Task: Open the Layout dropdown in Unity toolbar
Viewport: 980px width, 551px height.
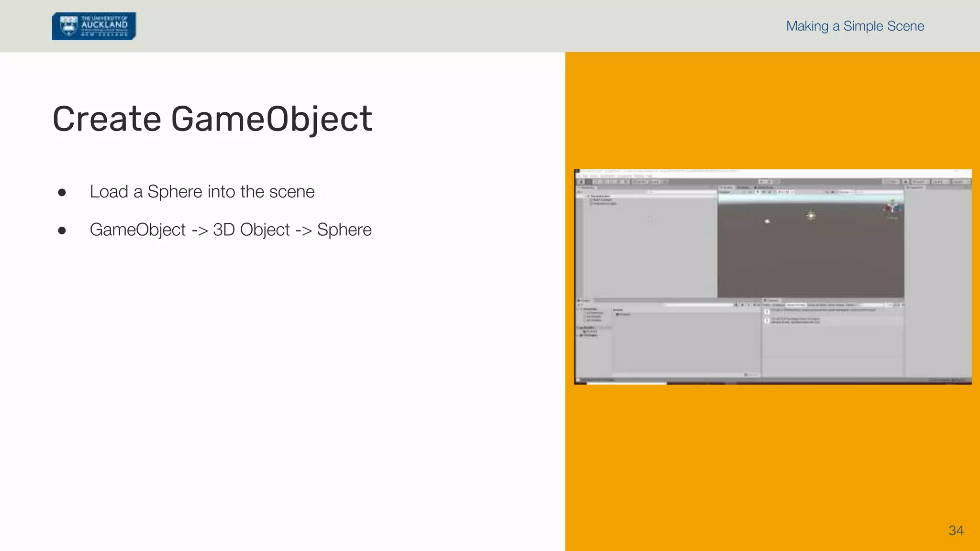Action: tap(961, 182)
